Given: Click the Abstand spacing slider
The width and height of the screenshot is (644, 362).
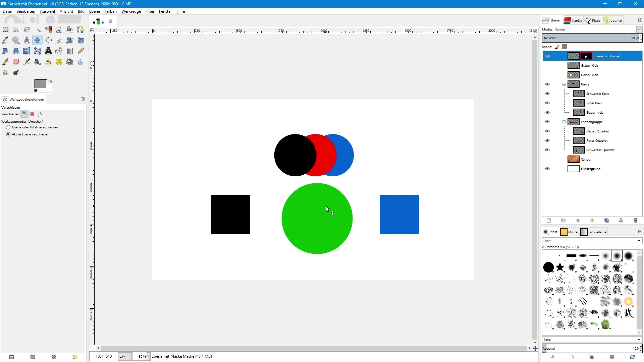Looking at the screenshot, I should click(590, 348).
